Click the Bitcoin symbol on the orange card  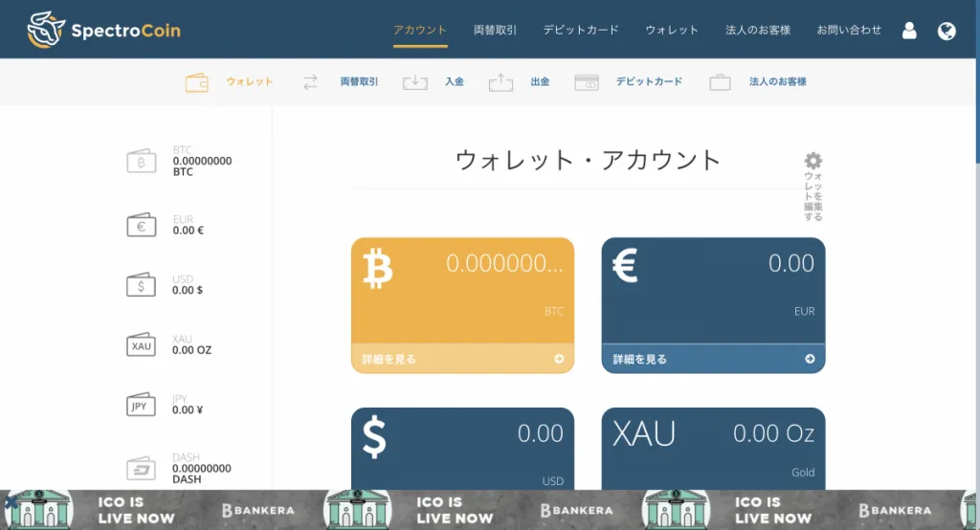click(377, 268)
